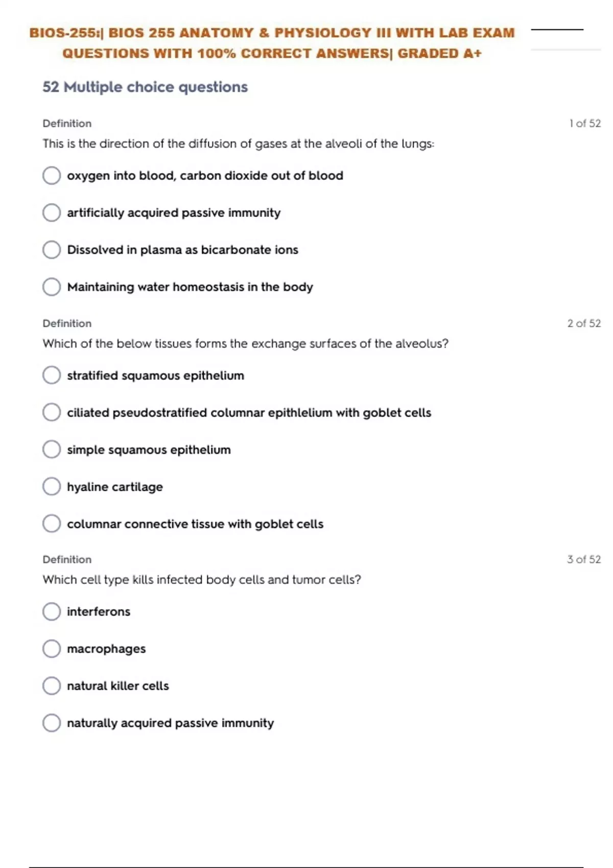Select 'columnar connective tissue with goblet cells'
Viewport: 613px width, 868px height.
click(52, 524)
